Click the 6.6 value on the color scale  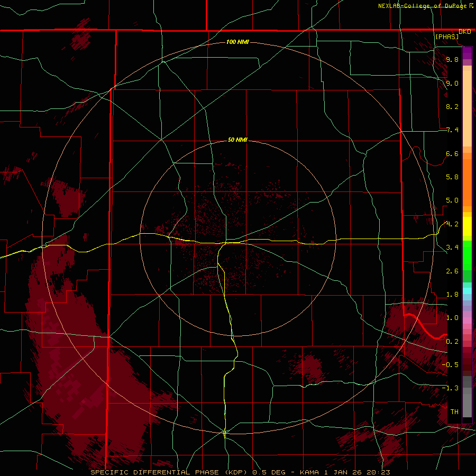[x=452, y=153]
